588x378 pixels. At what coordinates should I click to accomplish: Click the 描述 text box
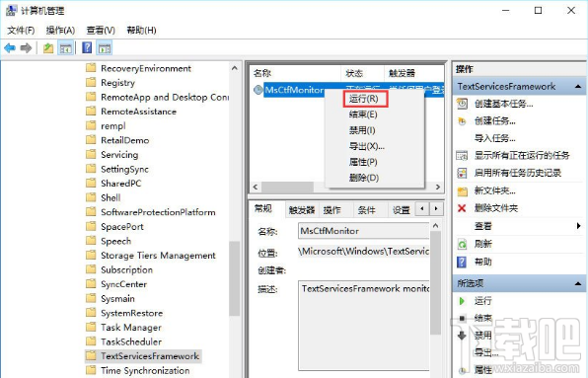364,326
